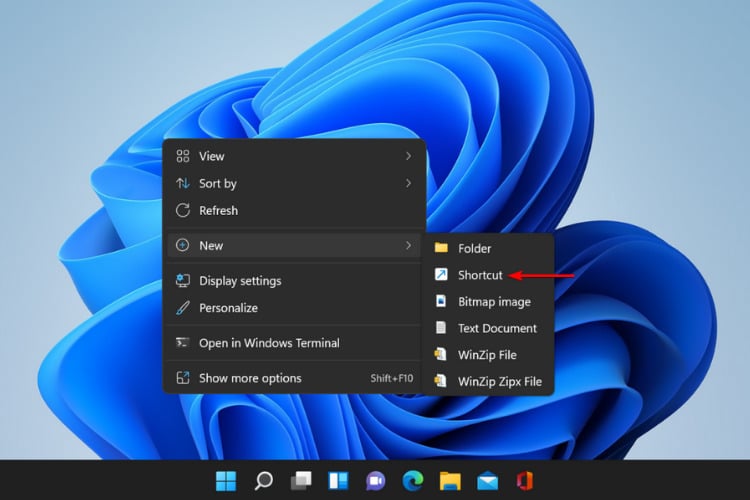Open Task View on taskbar

(x=301, y=481)
